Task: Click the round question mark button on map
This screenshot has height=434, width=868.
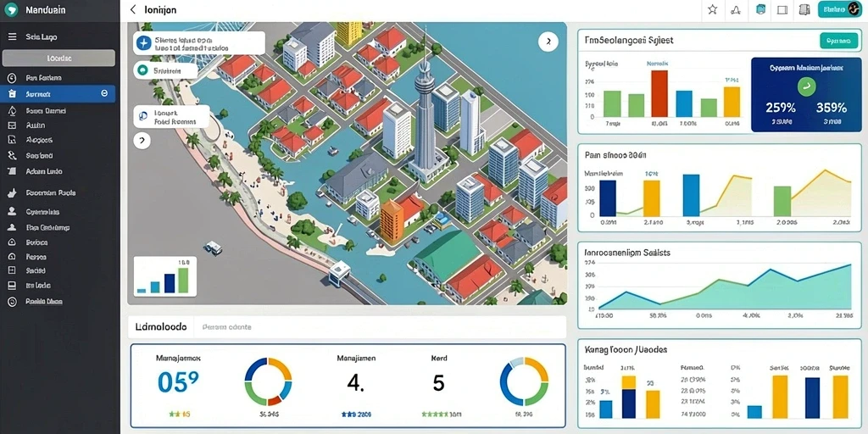Action: point(142,141)
